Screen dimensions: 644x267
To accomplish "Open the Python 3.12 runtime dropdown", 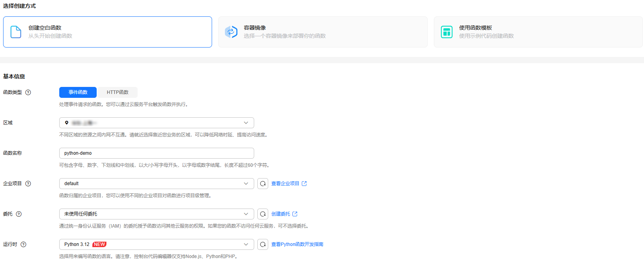I will click(x=156, y=244).
